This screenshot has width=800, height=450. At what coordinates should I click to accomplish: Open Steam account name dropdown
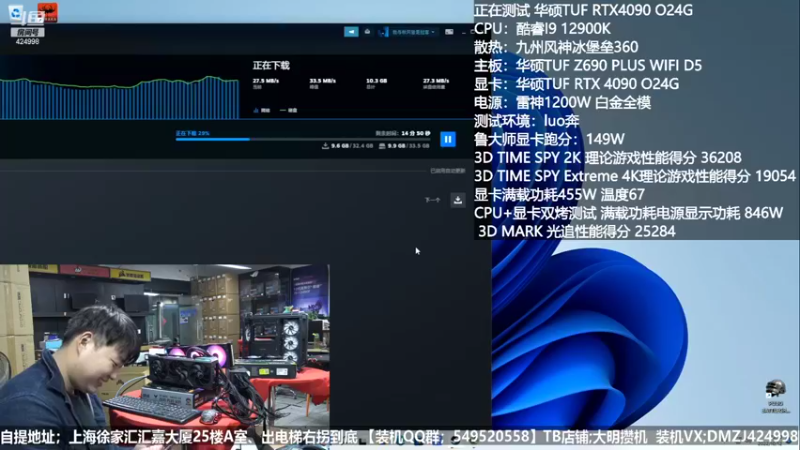[x=409, y=32]
